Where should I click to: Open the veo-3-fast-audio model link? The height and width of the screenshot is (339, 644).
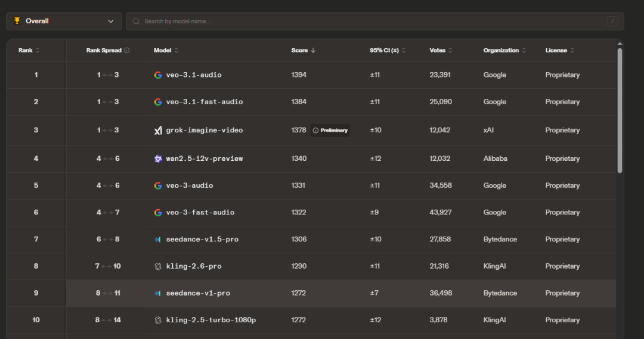(200, 213)
